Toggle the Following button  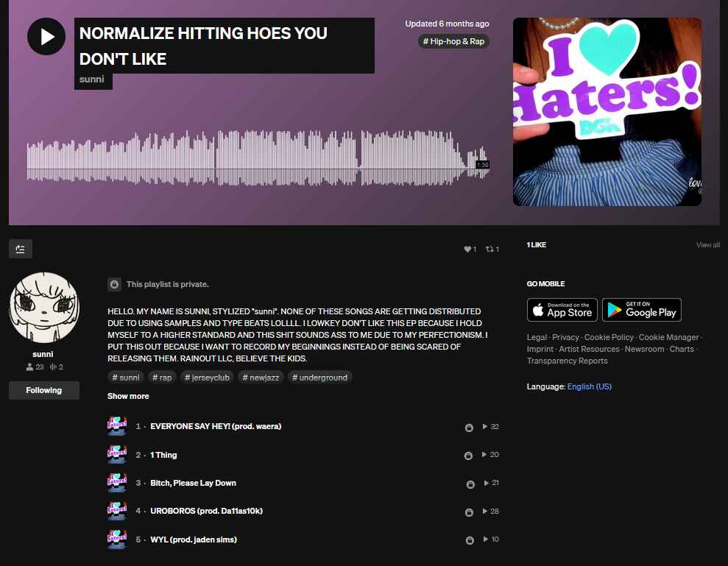(x=44, y=390)
